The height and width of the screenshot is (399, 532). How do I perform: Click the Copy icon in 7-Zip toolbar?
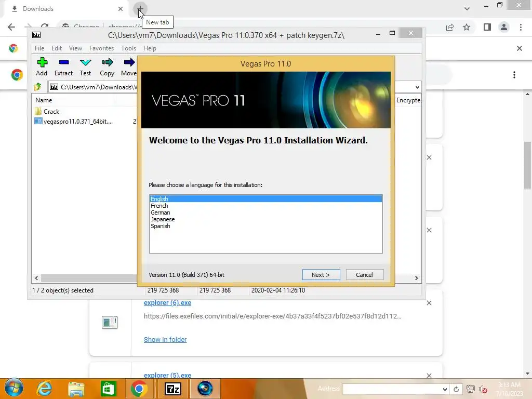[107, 67]
